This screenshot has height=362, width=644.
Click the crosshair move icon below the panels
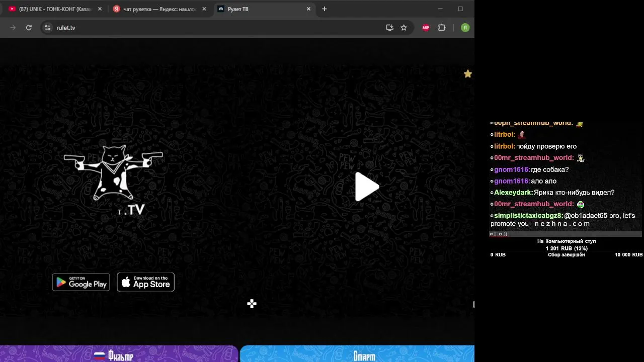coord(252,304)
